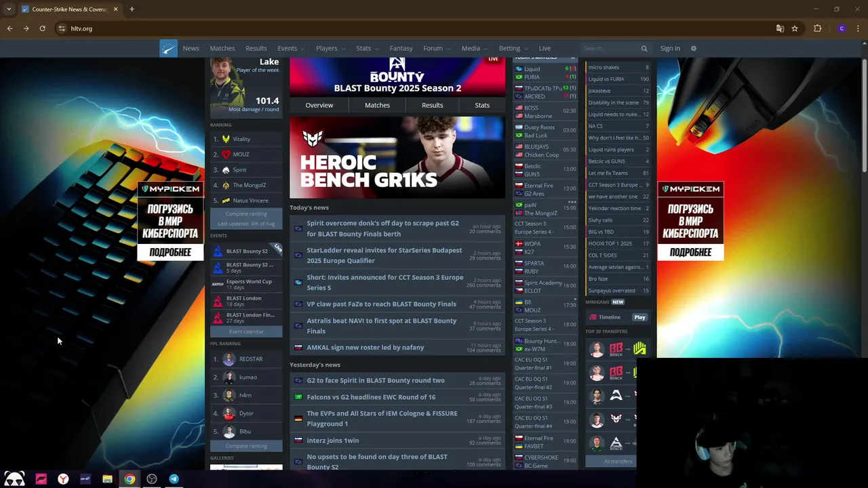This screenshot has width=868, height=488.
Task: Switch to the BLAST Bounty Results tab
Action: click(x=432, y=105)
